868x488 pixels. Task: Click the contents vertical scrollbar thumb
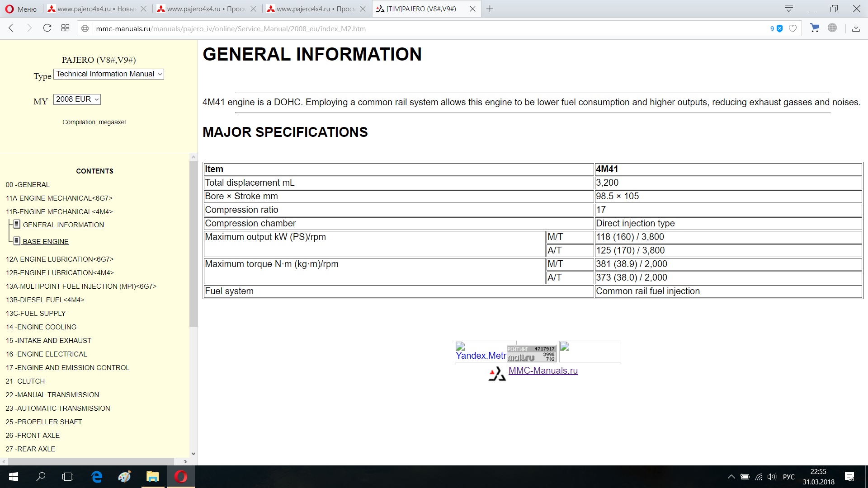pos(193,244)
